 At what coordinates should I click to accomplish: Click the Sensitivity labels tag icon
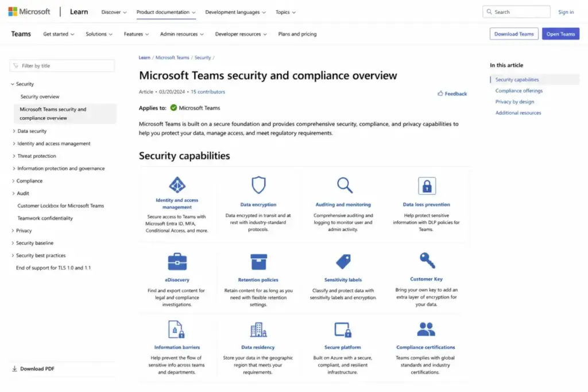[x=343, y=262]
